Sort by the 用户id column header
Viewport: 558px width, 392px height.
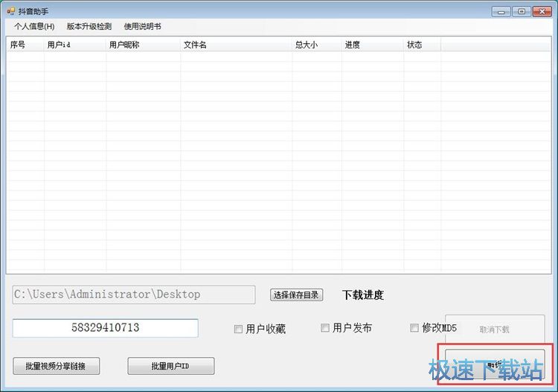pos(74,45)
